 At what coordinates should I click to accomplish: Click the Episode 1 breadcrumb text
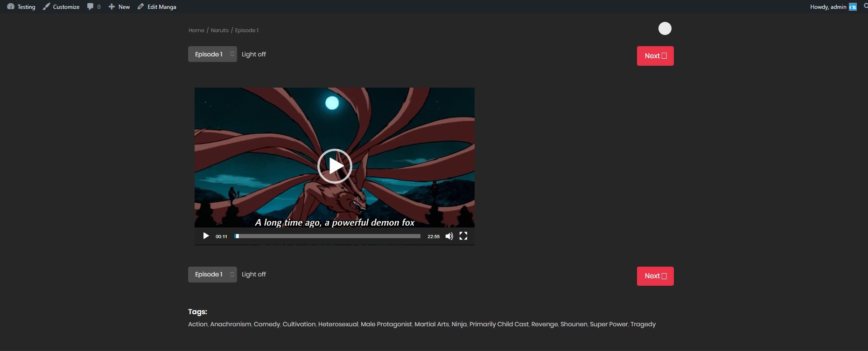pos(247,30)
